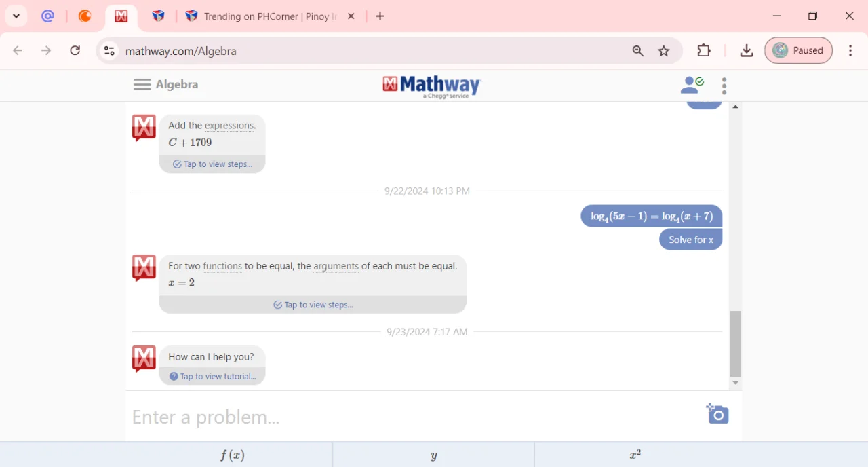Go forward to the next page
The height and width of the screenshot is (467, 868).
[x=46, y=50]
